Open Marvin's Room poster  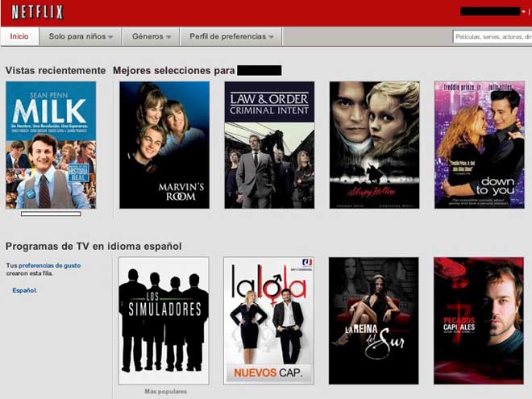click(164, 144)
